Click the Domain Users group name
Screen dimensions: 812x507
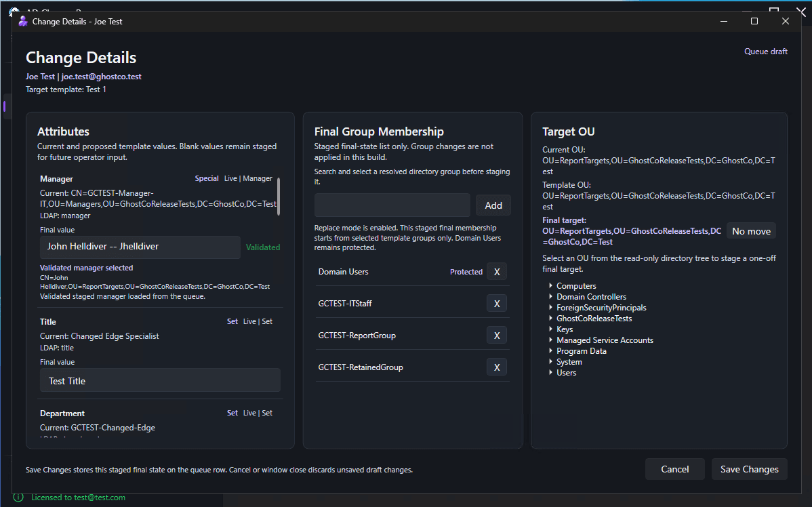[x=343, y=272]
